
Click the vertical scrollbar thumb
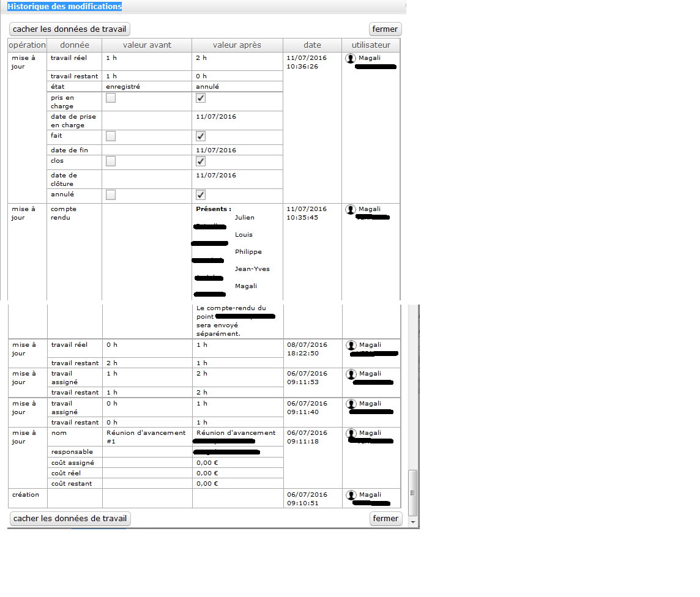[x=413, y=492]
